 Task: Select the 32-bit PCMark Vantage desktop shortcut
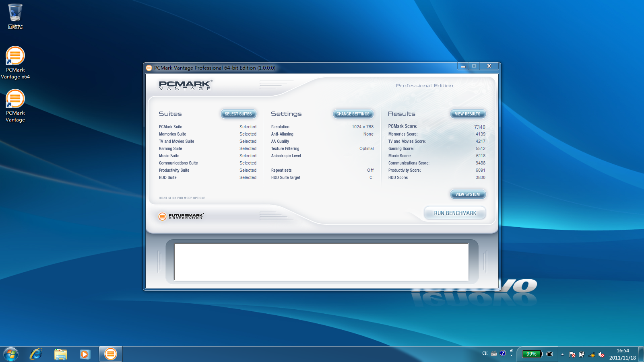[x=15, y=106]
